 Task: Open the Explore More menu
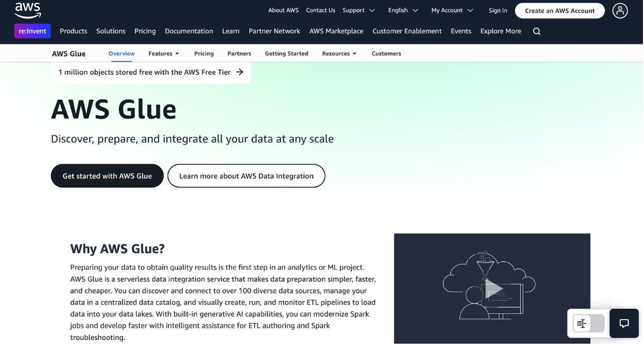501,31
